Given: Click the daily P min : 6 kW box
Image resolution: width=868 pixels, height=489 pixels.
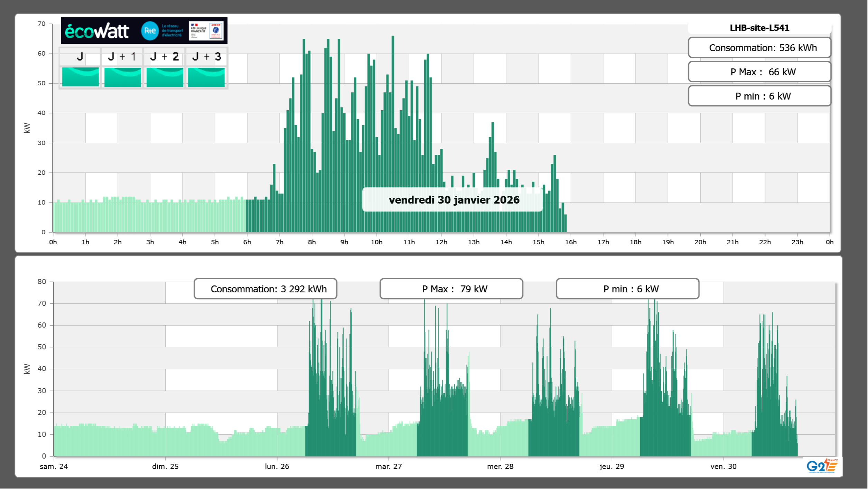Looking at the screenshot, I should (x=759, y=96).
